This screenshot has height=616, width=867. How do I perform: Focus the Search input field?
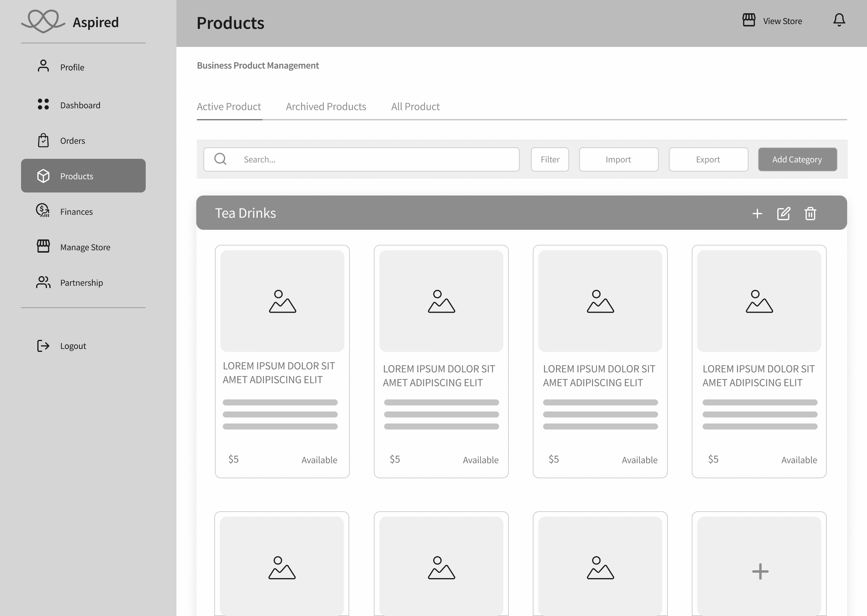[x=376, y=159]
